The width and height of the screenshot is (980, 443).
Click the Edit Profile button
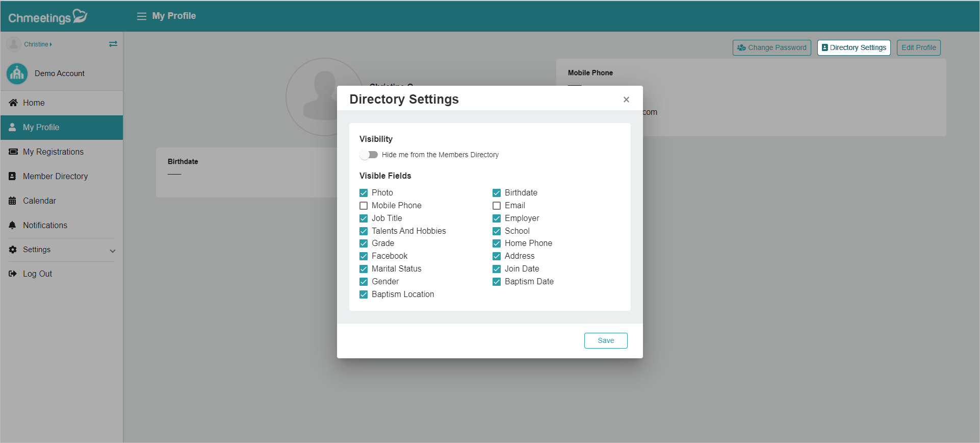tap(919, 47)
